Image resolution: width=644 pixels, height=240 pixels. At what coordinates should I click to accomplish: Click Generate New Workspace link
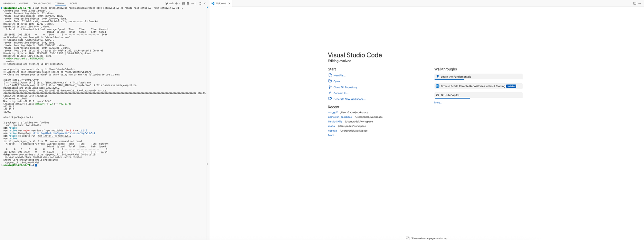pyautogui.click(x=349, y=99)
